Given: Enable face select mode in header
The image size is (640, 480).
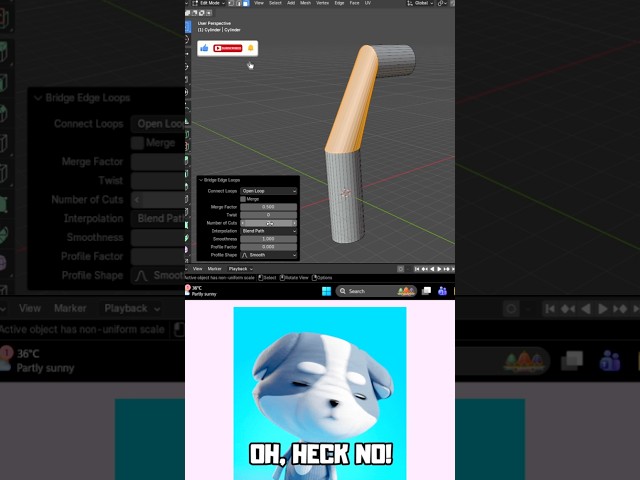Looking at the screenshot, I should [245, 3].
